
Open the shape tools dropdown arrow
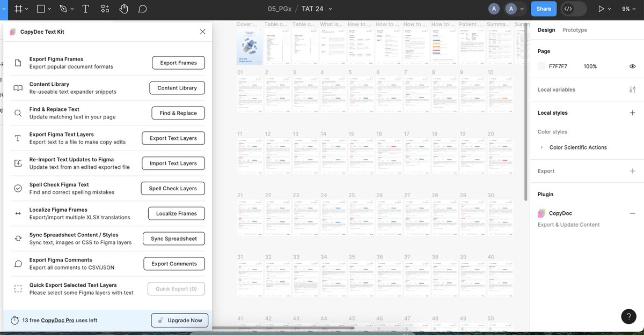pyautogui.click(x=49, y=9)
